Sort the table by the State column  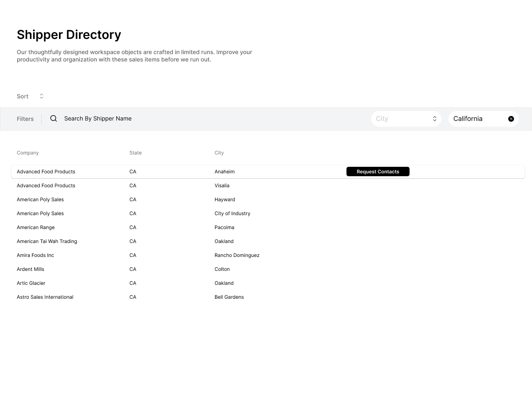coord(135,152)
